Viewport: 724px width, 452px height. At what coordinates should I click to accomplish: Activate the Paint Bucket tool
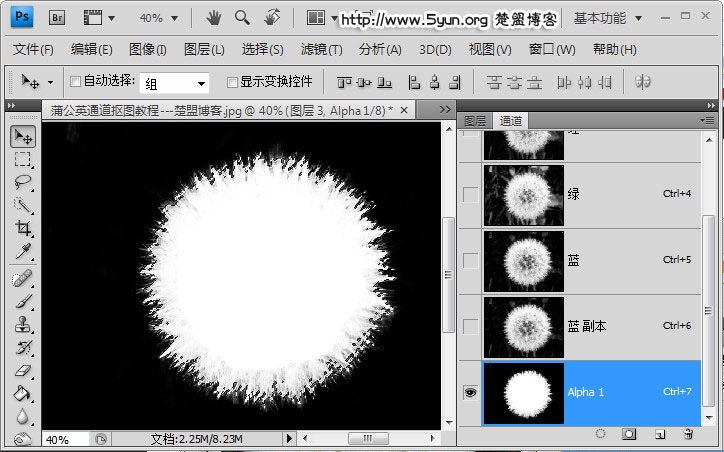[23, 395]
